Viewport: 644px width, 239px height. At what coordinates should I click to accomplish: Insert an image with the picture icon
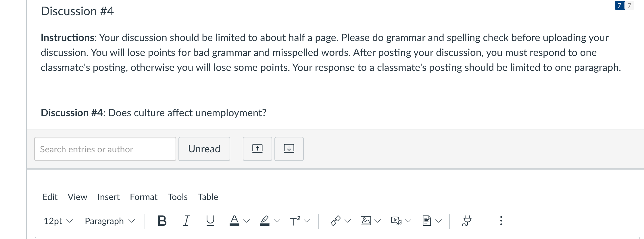tap(366, 221)
